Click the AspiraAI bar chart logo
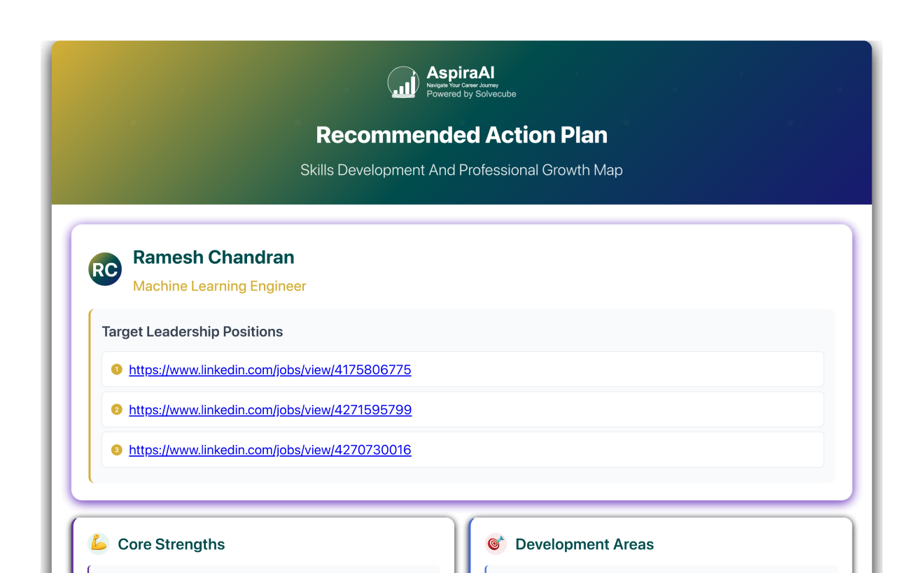The width and height of the screenshot is (924, 573). point(403,83)
